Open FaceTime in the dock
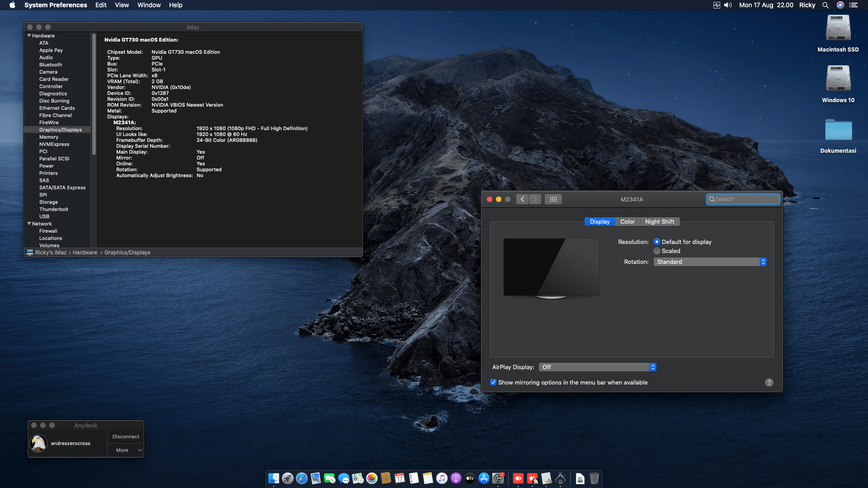Viewport: 868px width, 488px height. click(x=330, y=478)
